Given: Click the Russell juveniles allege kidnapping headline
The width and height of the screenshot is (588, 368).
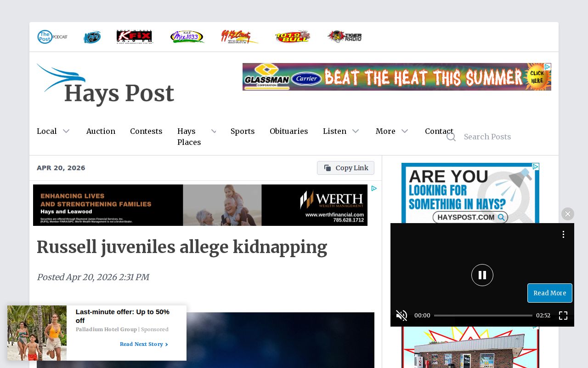Looking at the screenshot, I should 182,247.
